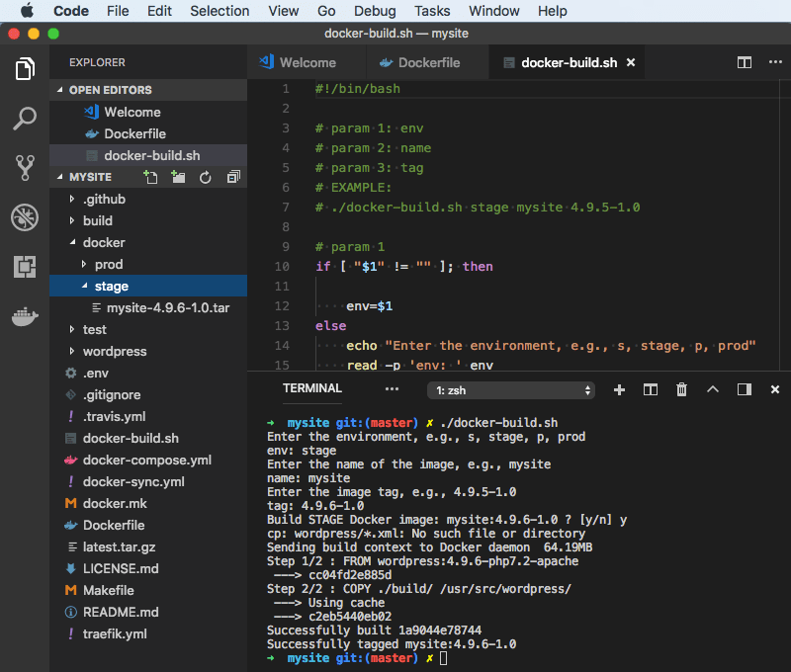
Task: Split the terminal pane
Action: [651, 389]
